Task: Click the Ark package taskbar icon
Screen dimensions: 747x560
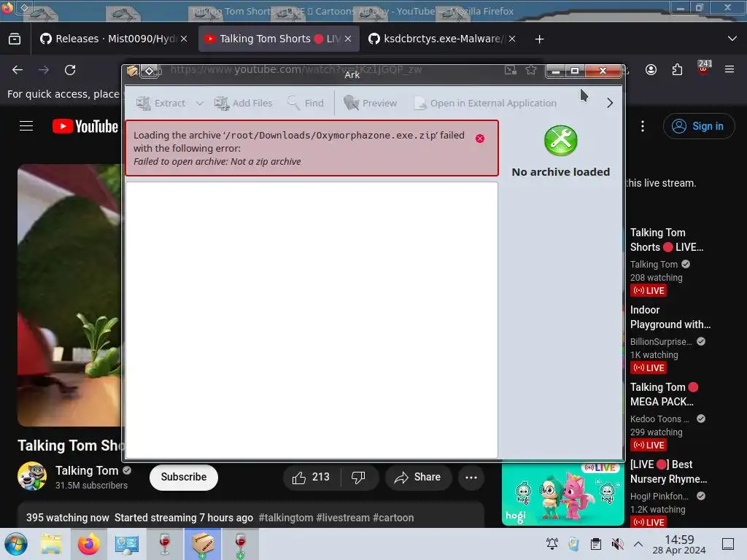Action: (x=203, y=544)
